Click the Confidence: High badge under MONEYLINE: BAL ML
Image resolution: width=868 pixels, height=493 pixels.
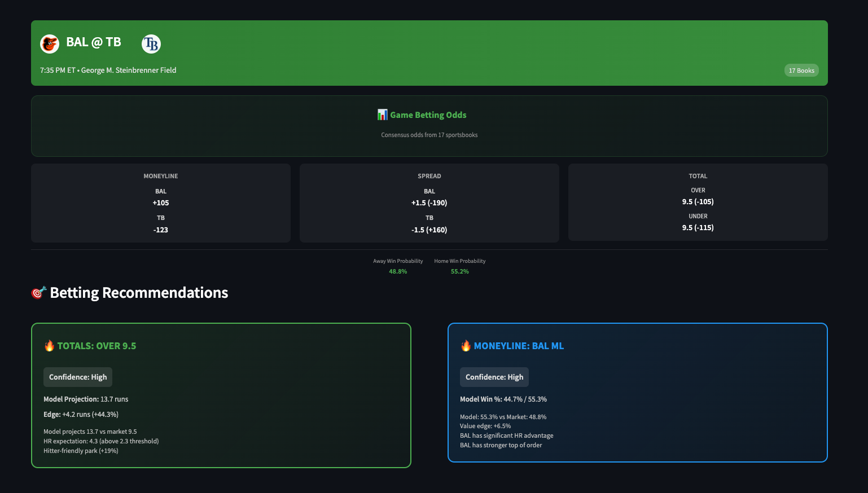click(494, 377)
